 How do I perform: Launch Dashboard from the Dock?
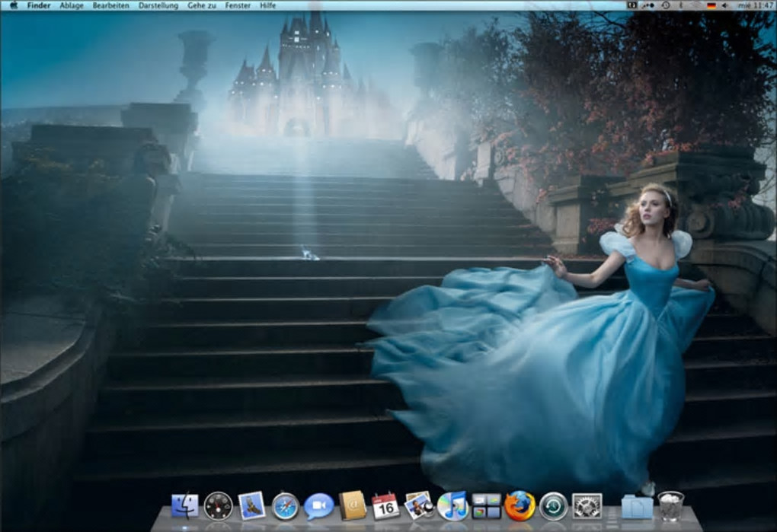pyautogui.click(x=218, y=506)
